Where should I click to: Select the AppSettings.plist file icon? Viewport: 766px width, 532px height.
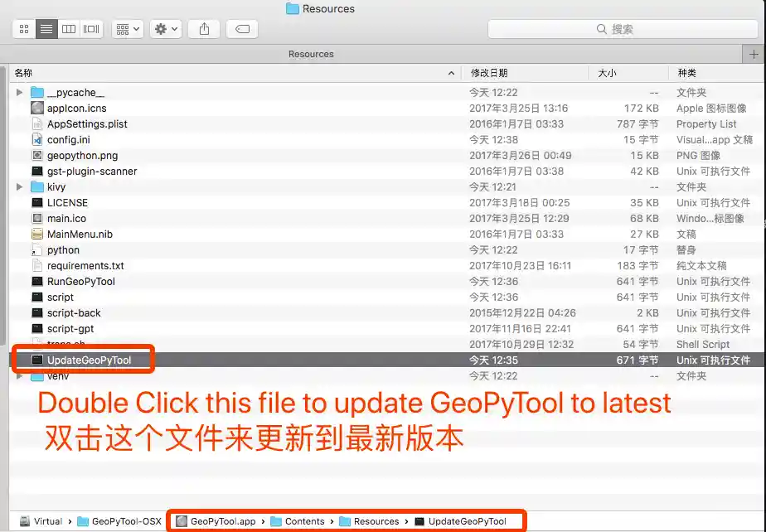point(37,123)
